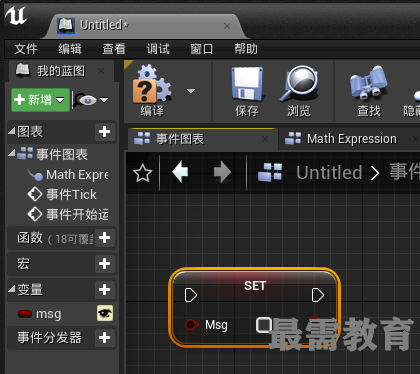Click the Find binoculars icon

point(369,83)
